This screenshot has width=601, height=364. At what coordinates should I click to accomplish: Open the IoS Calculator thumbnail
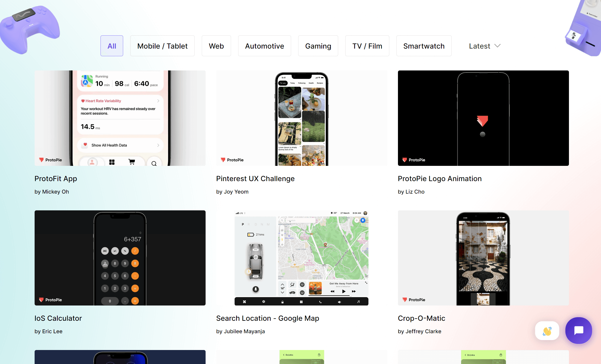pyautogui.click(x=120, y=258)
